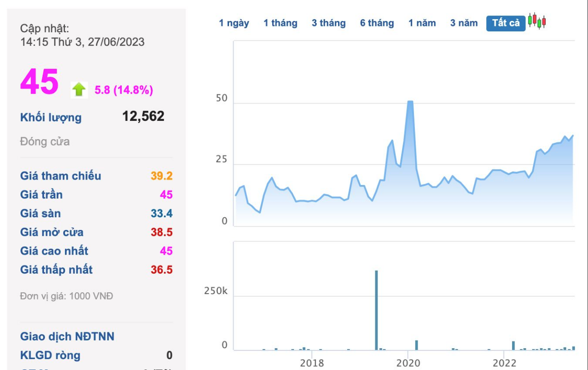
Task: Click the reference price 39.2
Action: pos(162,176)
